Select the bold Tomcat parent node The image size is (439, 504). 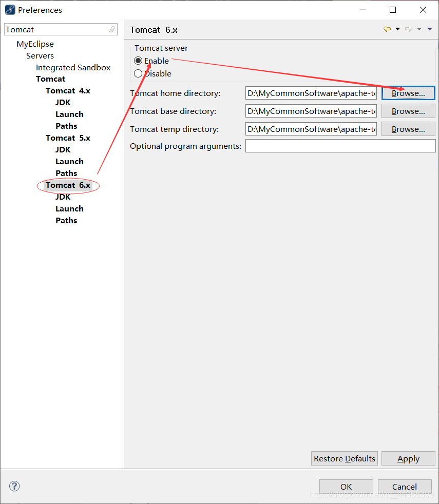(50, 79)
